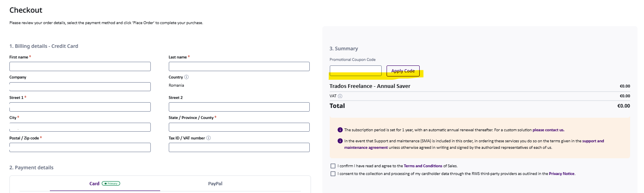Image resolution: width=644 pixels, height=193 pixels.
Task: Click the VAT info icon in Summary
Action: click(x=340, y=96)
